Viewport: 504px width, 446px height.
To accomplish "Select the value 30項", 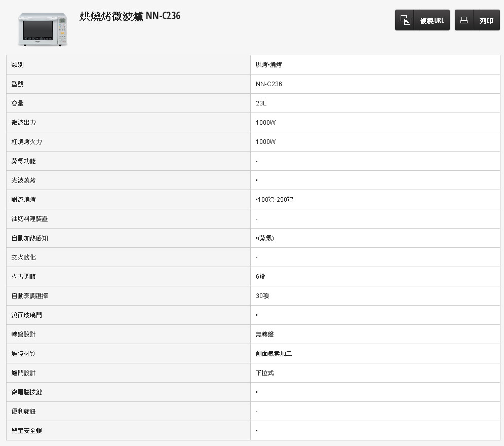I will (x=262, y=296).
